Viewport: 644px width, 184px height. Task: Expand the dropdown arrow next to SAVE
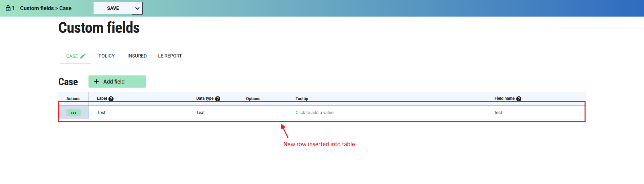[x=137, y=8]
